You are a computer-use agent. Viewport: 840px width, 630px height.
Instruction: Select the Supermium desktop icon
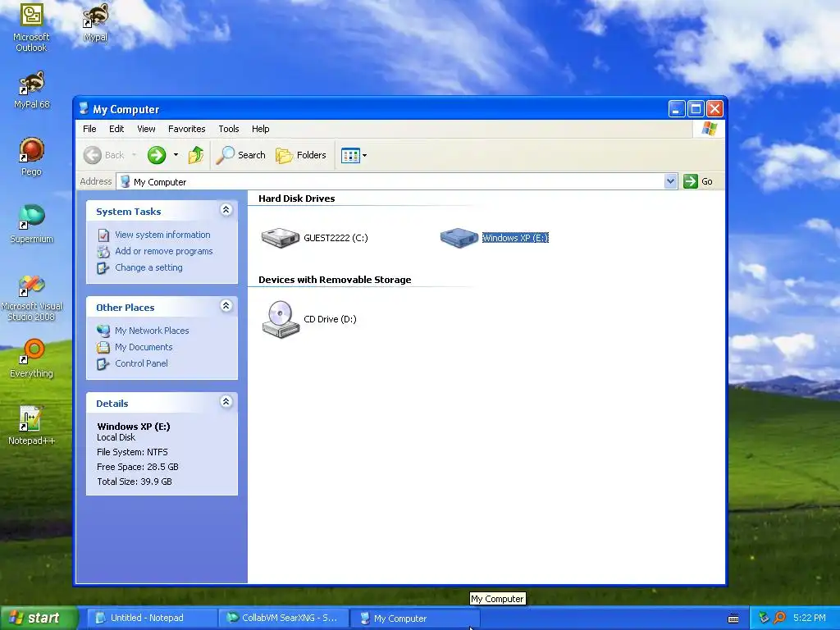click(32, 224)
